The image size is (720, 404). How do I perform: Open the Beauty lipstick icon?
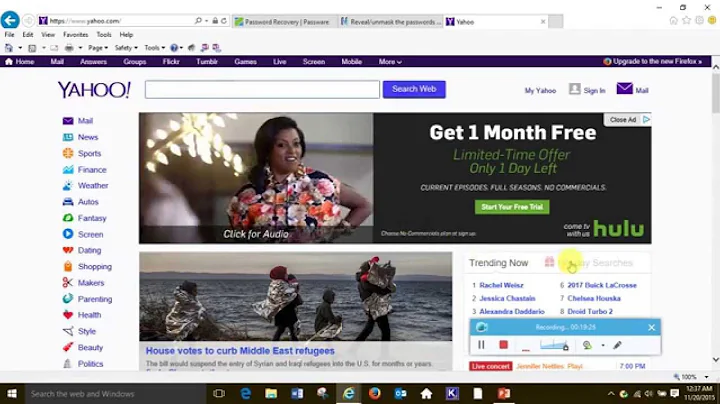tap(68, 347)
